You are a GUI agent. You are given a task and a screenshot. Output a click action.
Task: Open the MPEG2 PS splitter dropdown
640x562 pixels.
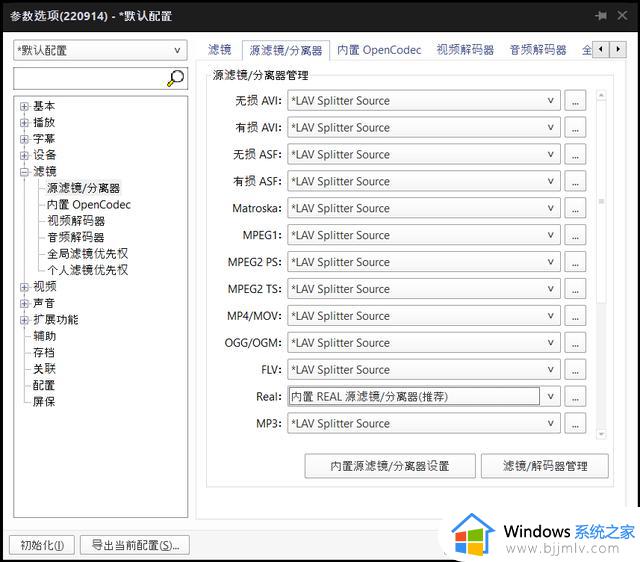click(x=424, y=262)
